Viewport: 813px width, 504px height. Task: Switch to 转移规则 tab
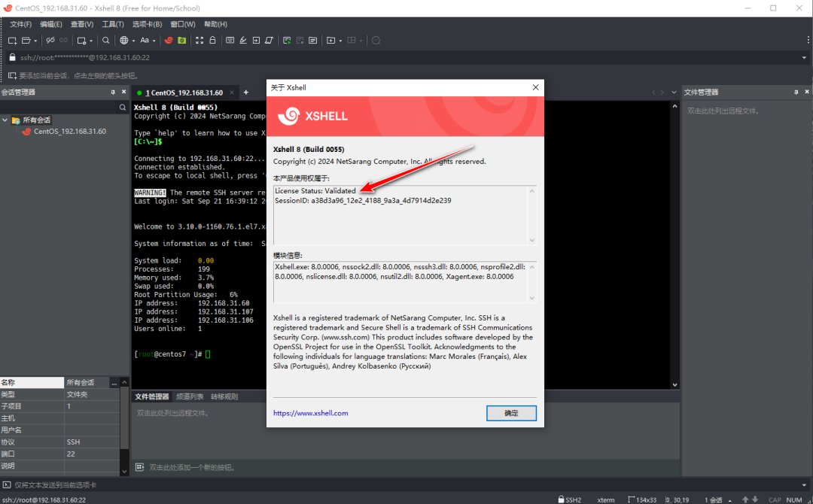coord(224,396)
